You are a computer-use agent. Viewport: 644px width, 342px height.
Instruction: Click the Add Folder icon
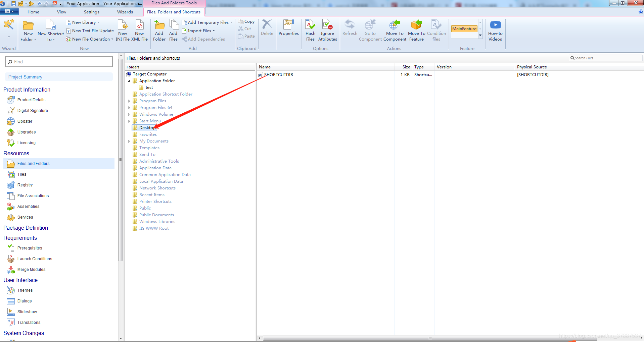pos(159,31)
